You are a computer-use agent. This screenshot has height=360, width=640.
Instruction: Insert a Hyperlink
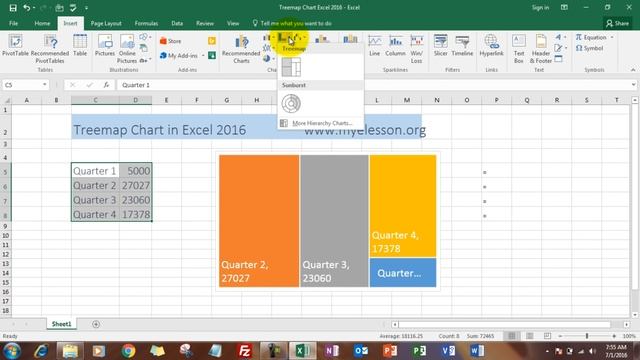[x=491, y=45]
